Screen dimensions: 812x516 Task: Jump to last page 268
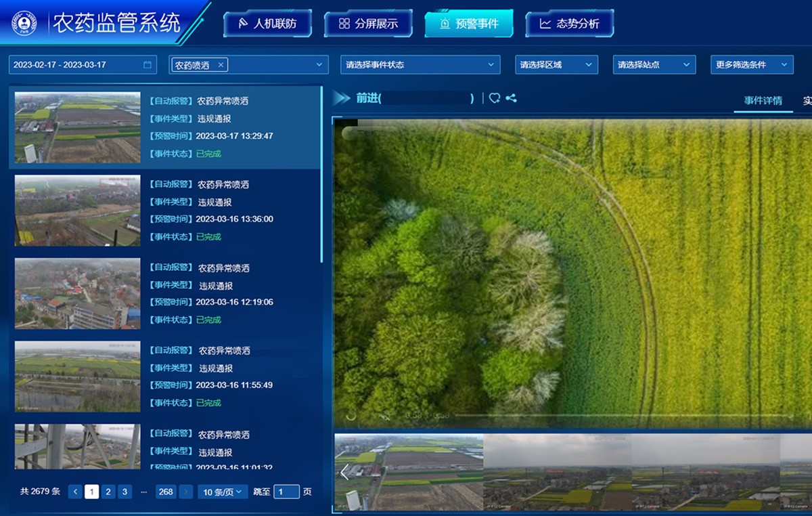166,492
